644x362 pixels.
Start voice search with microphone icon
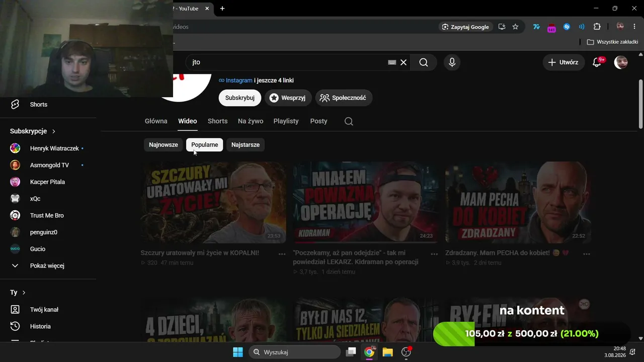pos(452,62)
